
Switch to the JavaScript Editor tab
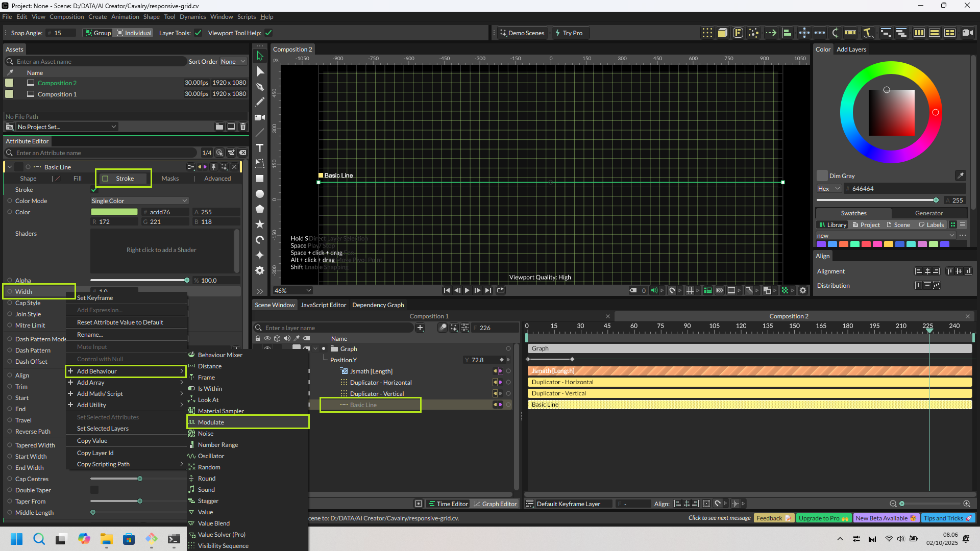(323, 305)
